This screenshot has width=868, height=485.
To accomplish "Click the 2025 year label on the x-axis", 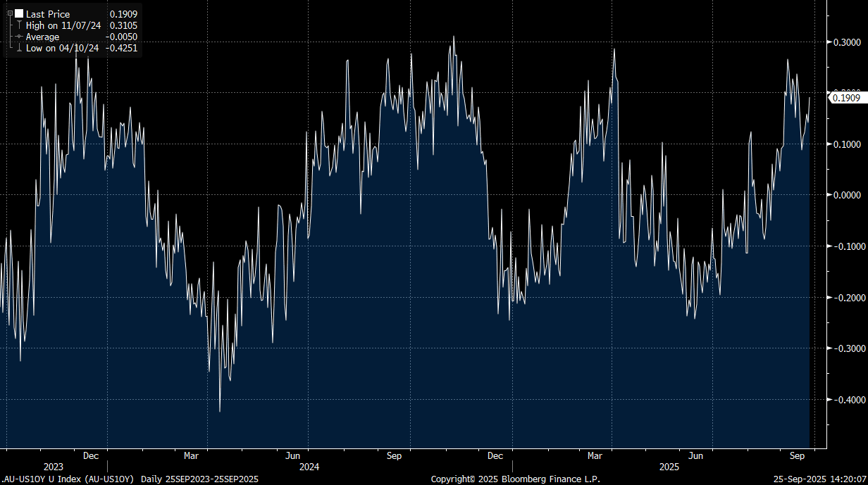I will [669, 467].
